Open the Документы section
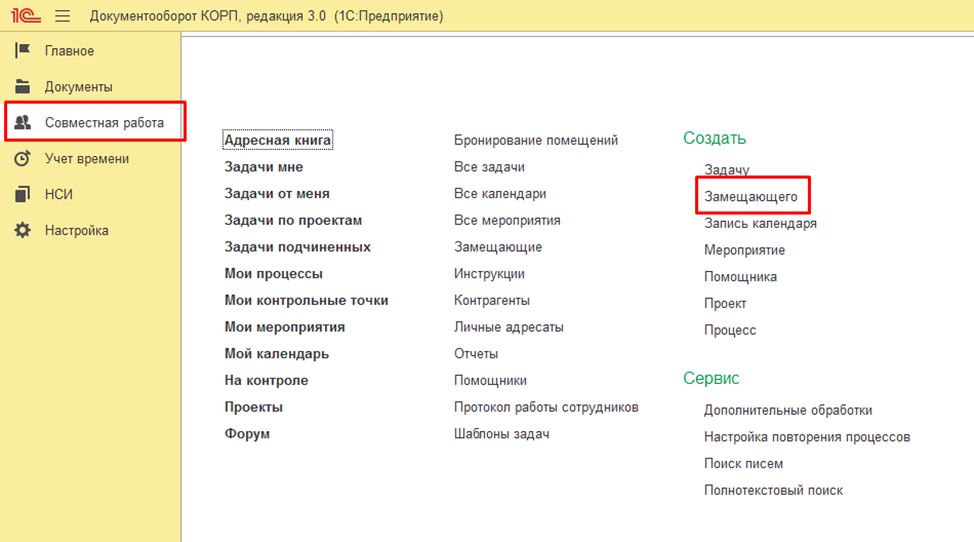The width and height of the screenshot is (974, 542). coord(78,87)
